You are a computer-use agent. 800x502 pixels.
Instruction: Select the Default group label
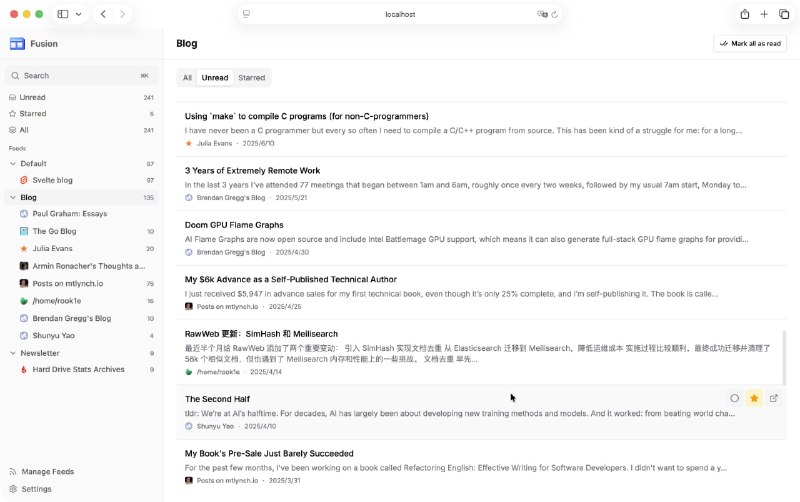click(33, 164)
